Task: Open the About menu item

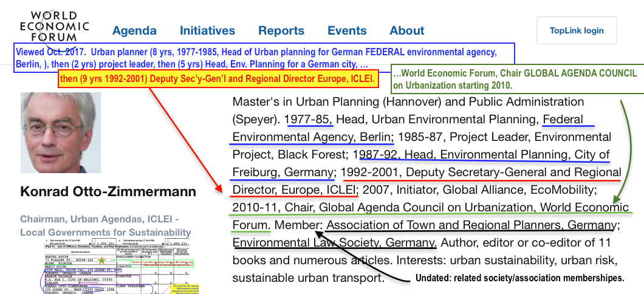Action: pyautogui.click(x=407, y=30)
